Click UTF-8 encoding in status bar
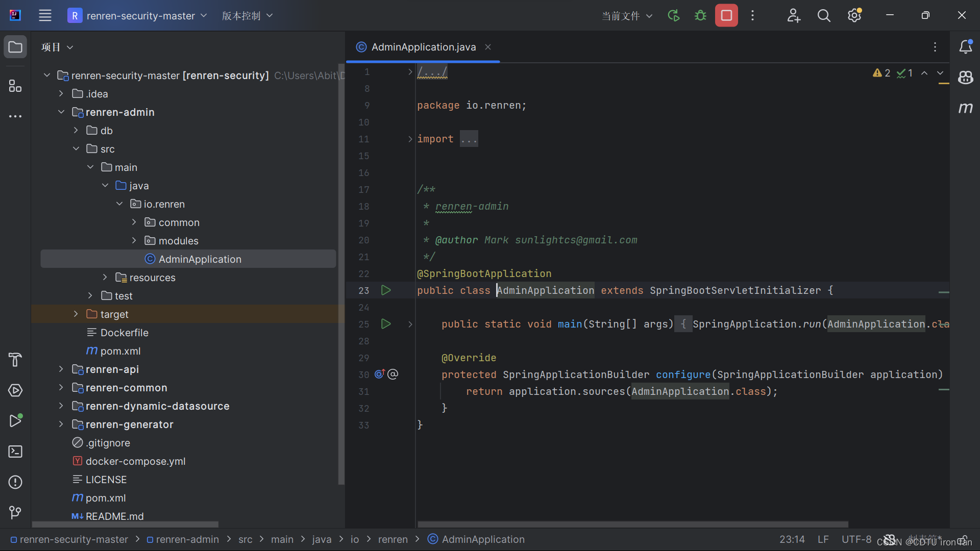This screenshot has width=980, height=551. (x=856, y=539)
